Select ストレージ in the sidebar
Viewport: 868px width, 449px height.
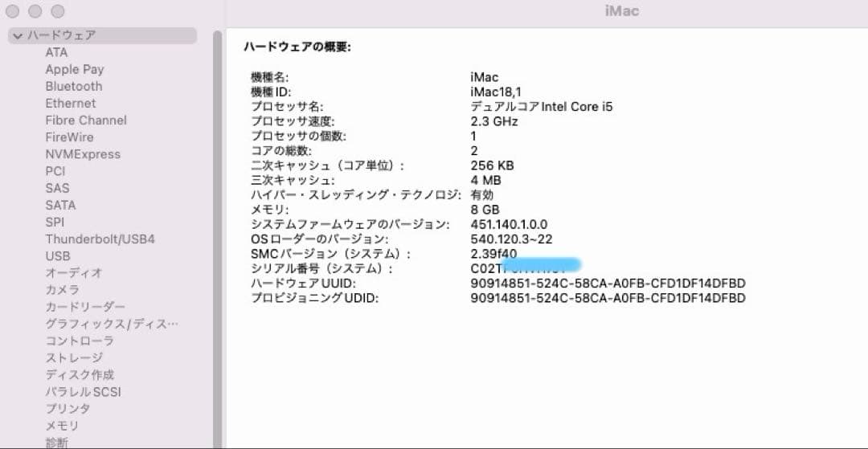(x=74, y=357)
